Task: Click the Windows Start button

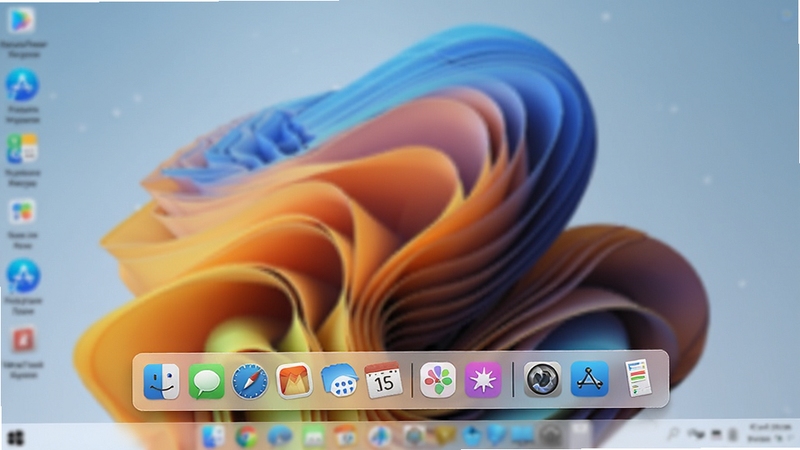Action: 16,438
